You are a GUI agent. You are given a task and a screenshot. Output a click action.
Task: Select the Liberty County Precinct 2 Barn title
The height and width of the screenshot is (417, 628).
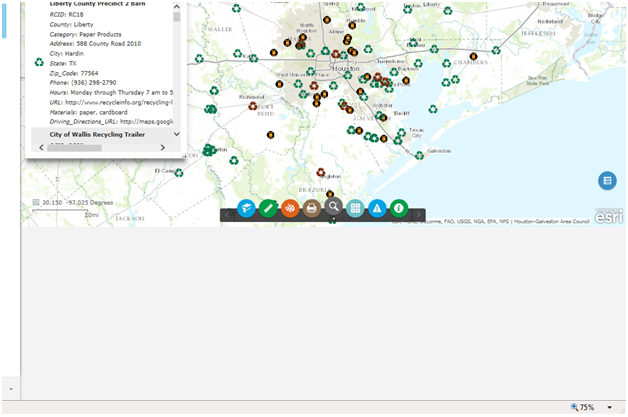coord(97,4)
